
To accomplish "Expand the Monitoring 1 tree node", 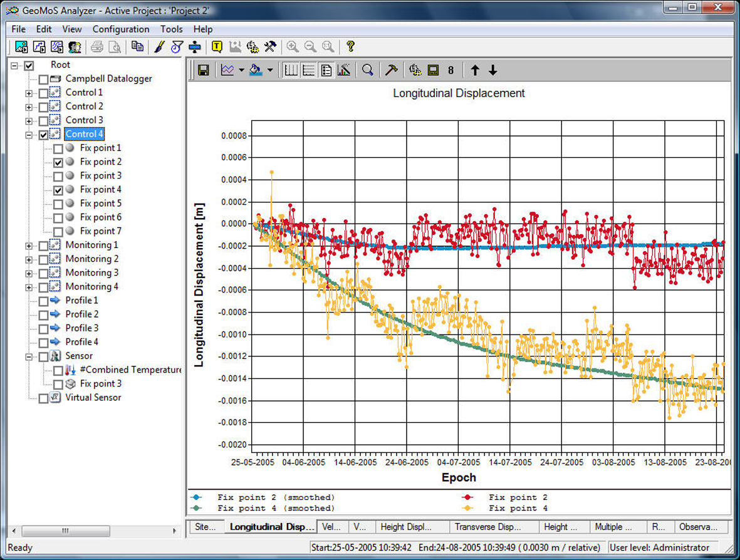I will tap(29, 246).
